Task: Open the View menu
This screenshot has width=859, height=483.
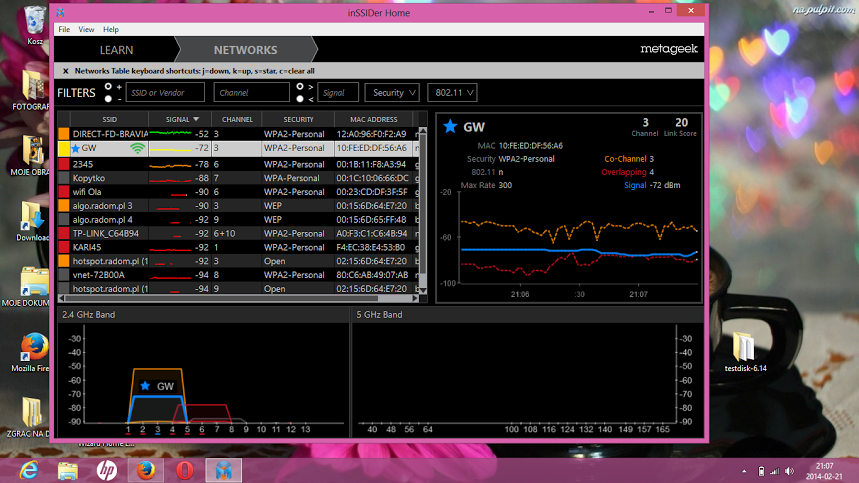Action: point(86,30)
